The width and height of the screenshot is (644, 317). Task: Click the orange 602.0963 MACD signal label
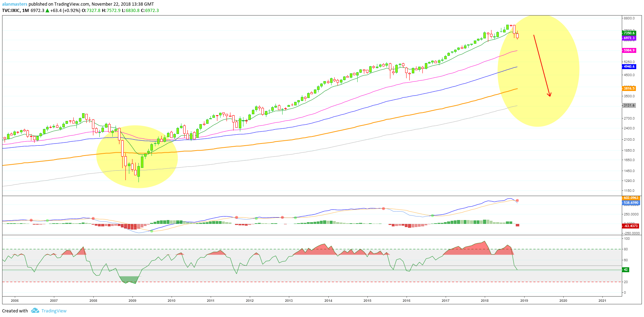coord(631,198)
